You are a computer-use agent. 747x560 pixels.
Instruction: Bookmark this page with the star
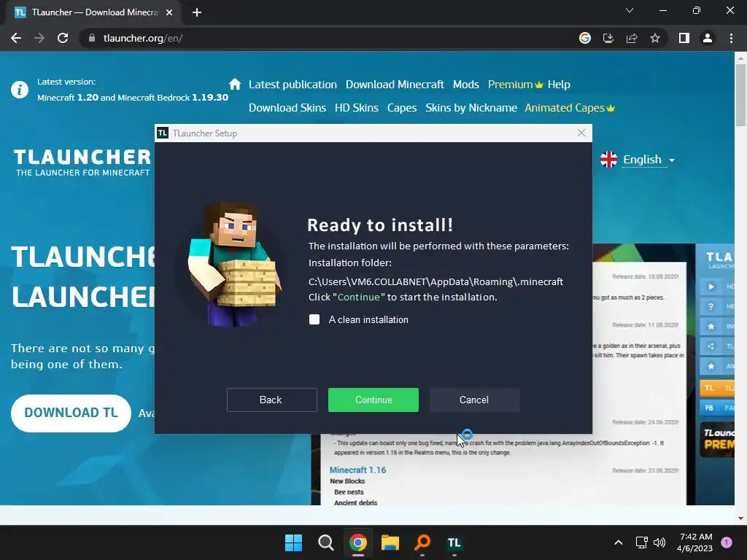(655, 38)
